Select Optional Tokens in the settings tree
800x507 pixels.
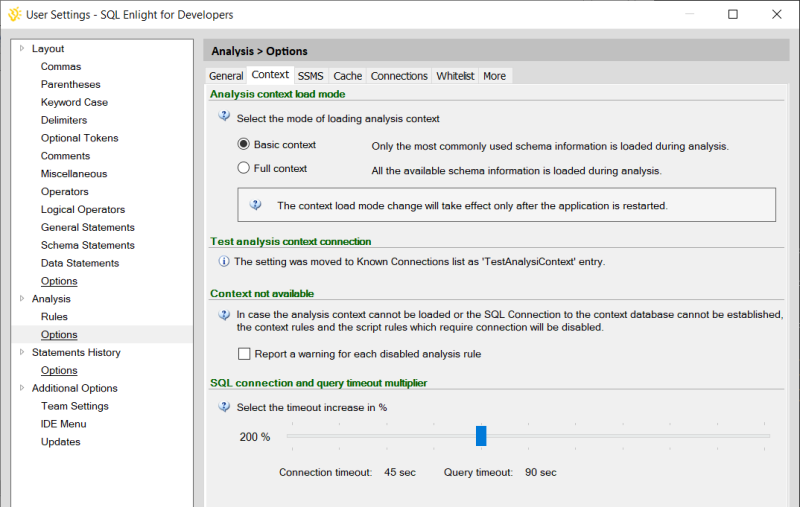[x=80, y=138]
